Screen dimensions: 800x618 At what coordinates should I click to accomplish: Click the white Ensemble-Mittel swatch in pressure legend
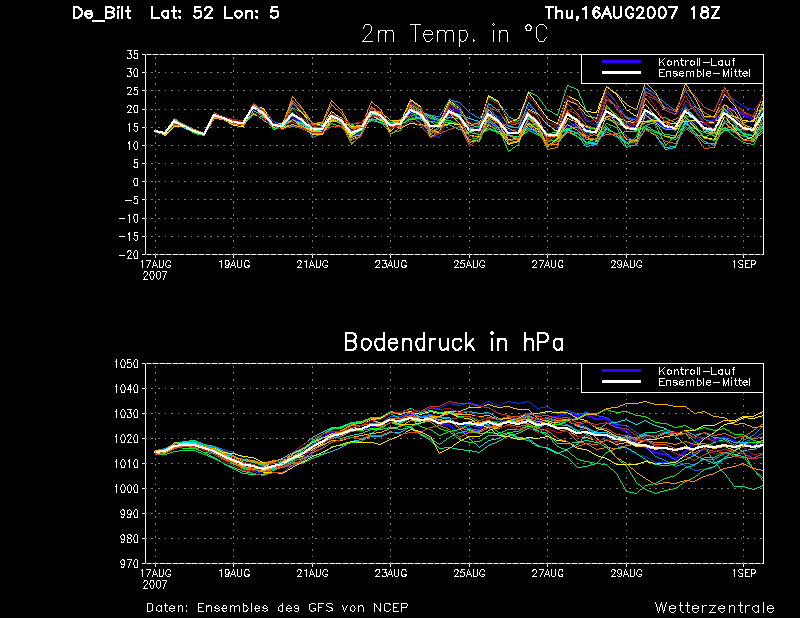coord(621,382)
